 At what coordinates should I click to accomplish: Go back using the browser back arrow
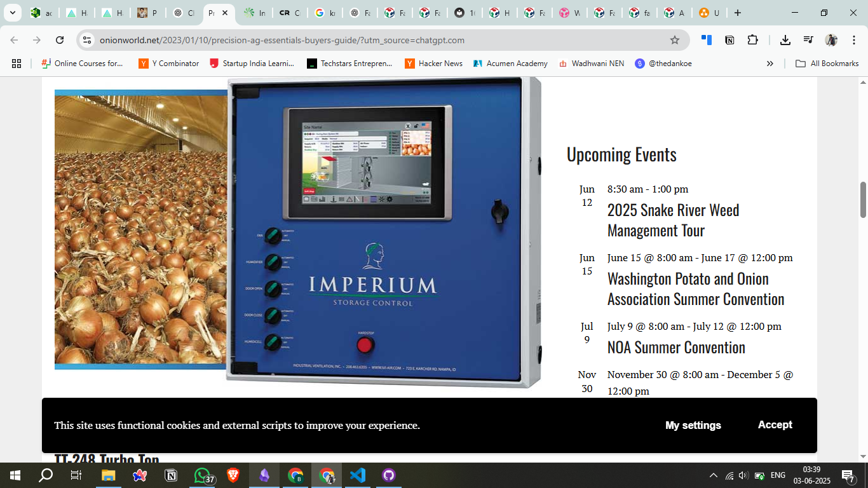pyautogui.click(x=14, y=40)
